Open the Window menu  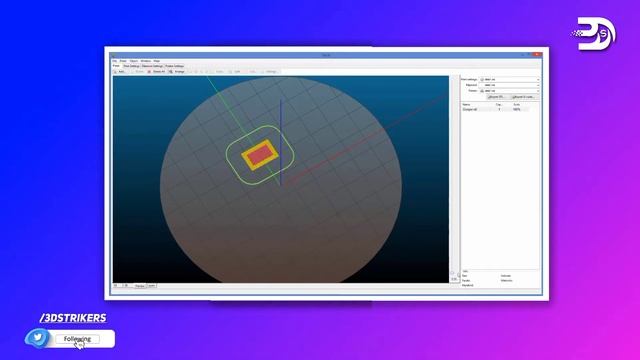pos(146,61)
